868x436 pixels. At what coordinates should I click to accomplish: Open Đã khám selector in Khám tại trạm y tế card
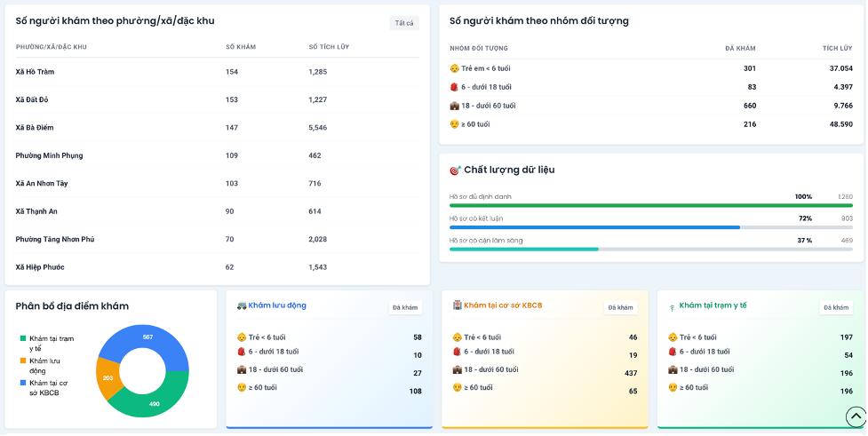(x=836, y=307)
